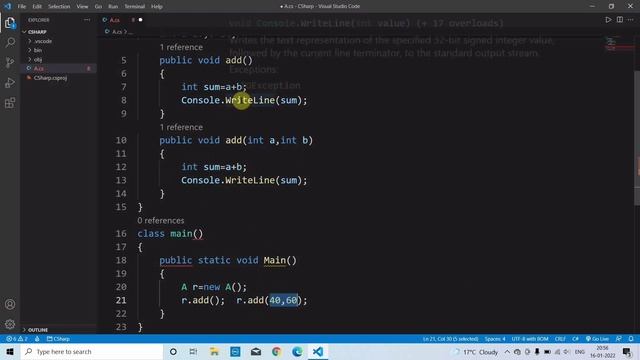
Task: Open Microsoft Edge from taskbar
Action: click(x=297, y=352)
